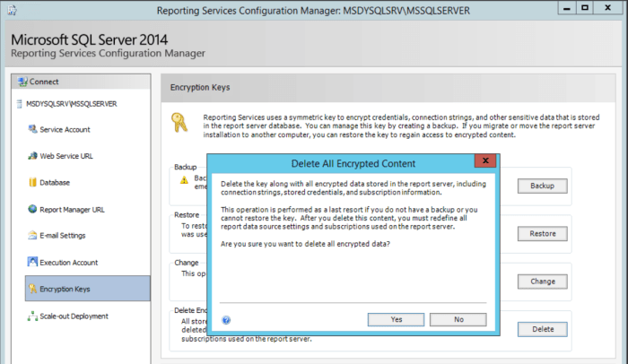The height and width of the screenshot is (364, 628).
Task: Open help via the dialog question mark icon
Action: point(226,320)
